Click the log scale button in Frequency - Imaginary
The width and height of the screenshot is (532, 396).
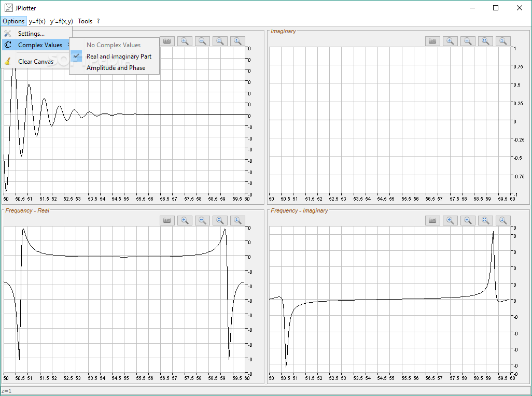tap(432, 220)
